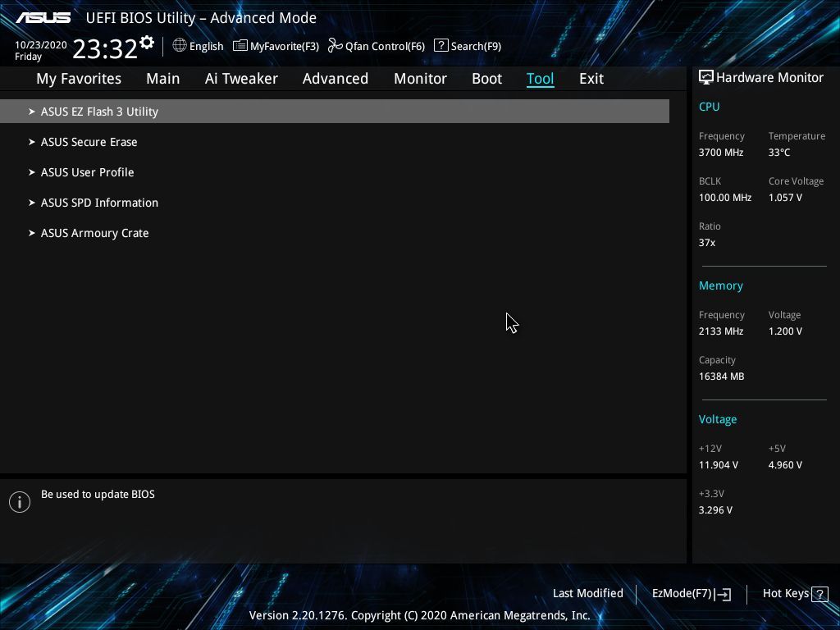This screenshot has height=630, width=840.
Task: Click Core Voltage 1.057 V value
Action: click(785, 198)
